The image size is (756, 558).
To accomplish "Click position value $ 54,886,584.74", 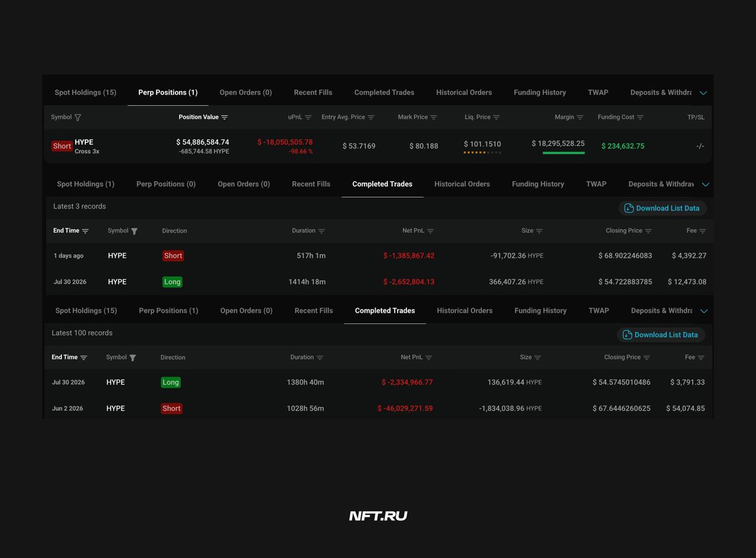I will (203, 142).
